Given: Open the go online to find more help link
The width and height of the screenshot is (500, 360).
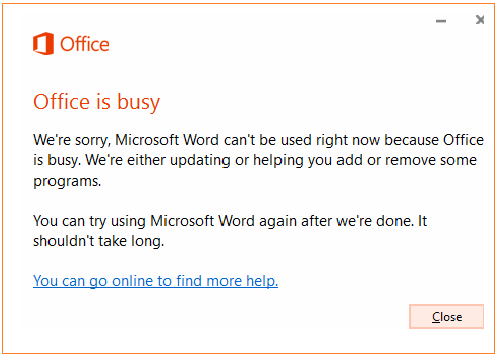Looking at the screenshot, I should pos(155,281).
